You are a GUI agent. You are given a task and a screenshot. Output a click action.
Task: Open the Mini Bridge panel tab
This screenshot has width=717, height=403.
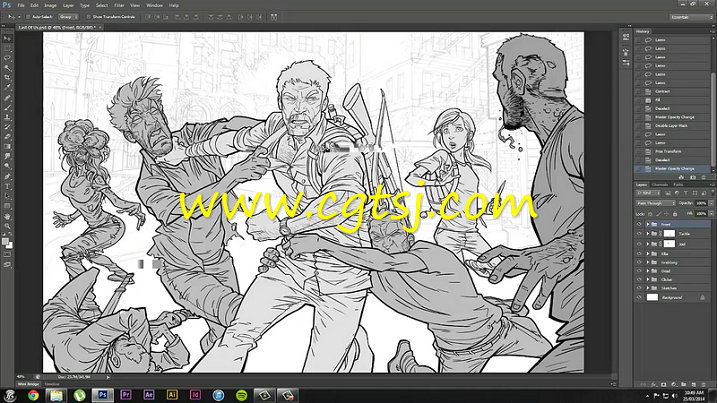pos(28,384)
